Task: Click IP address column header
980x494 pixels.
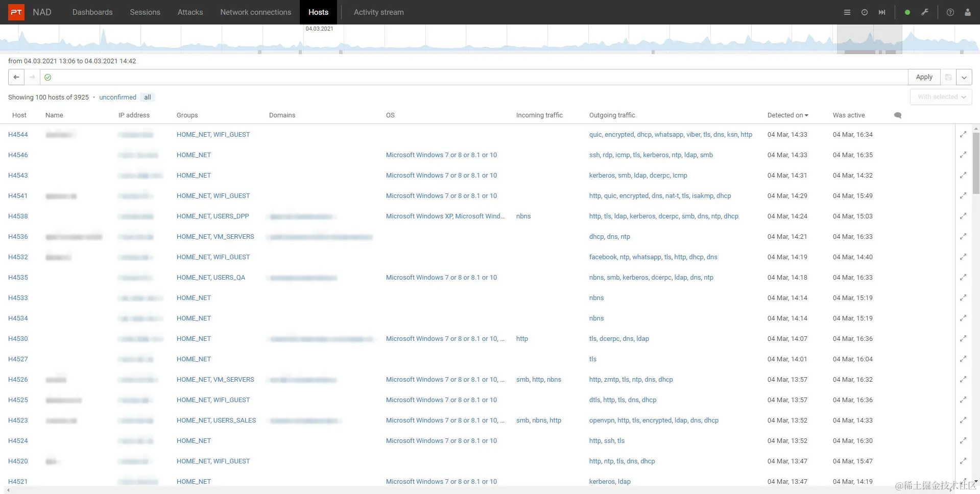Action: 134,115
